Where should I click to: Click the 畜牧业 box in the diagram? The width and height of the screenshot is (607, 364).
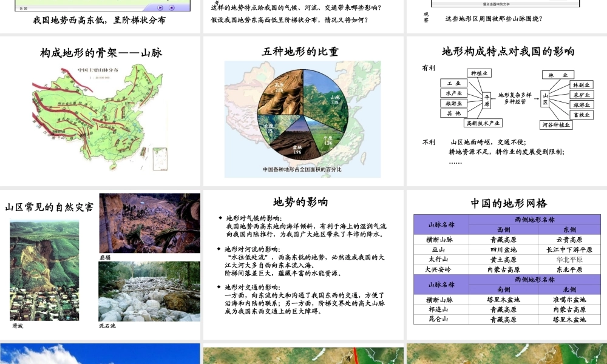click(582, 115)
